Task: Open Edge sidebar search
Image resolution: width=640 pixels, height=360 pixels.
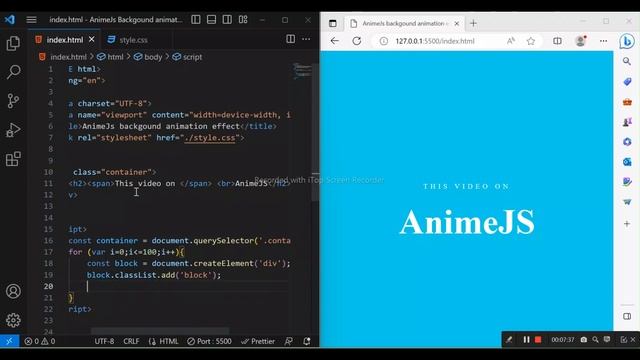Action: coord(627,62)
